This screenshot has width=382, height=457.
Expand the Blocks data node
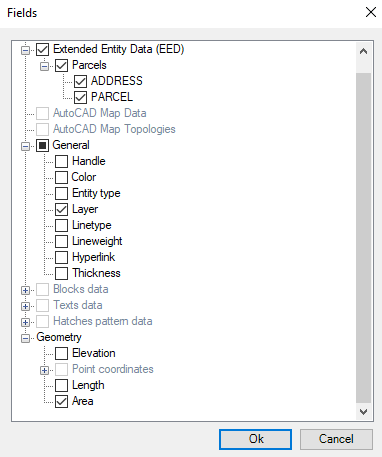(25, 290)
